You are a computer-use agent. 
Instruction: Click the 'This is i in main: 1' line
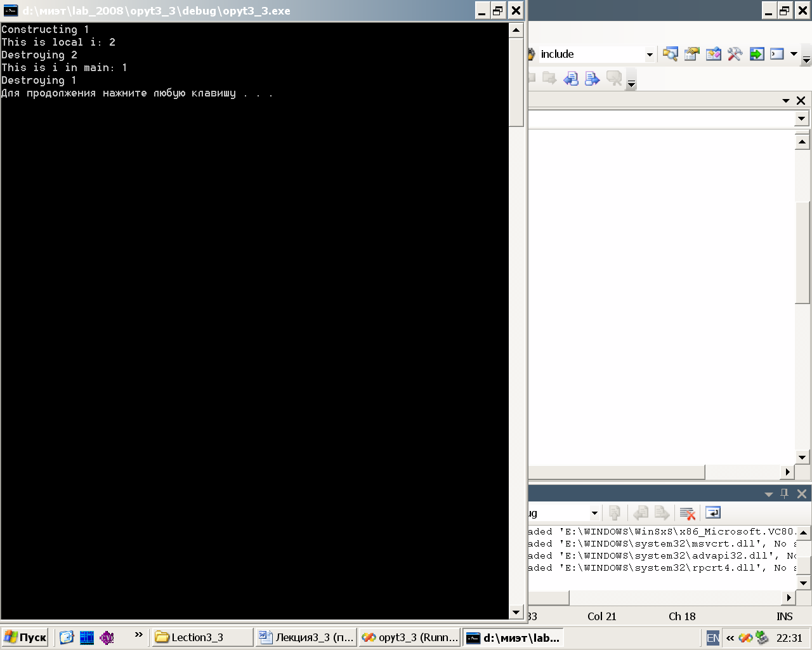[x=64, y=67]
